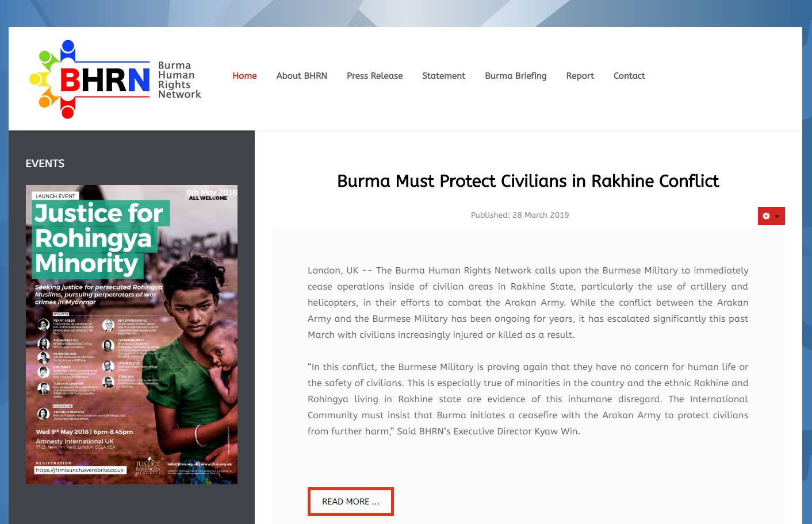Open the About BHRN menu
812x524 pixels.
click(301, 76)
